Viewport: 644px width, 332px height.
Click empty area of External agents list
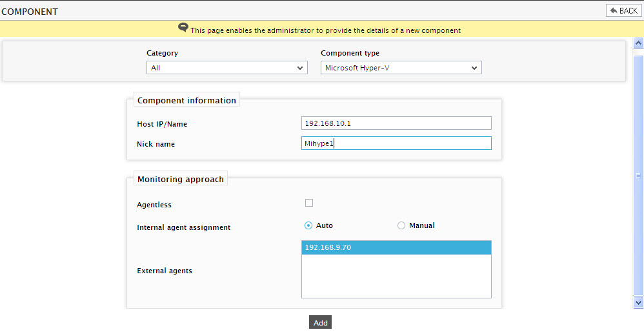[396, 276]
